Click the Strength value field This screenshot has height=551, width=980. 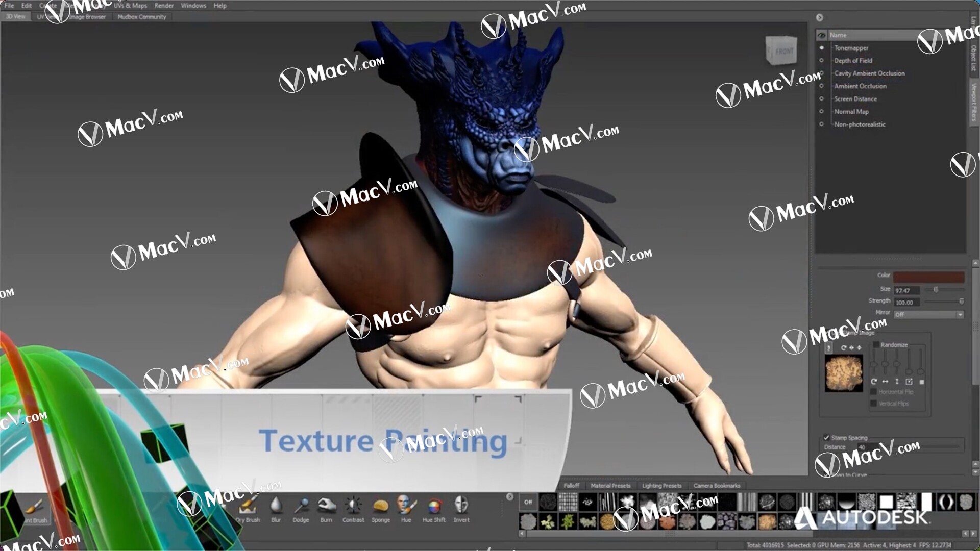pos(906,303)
